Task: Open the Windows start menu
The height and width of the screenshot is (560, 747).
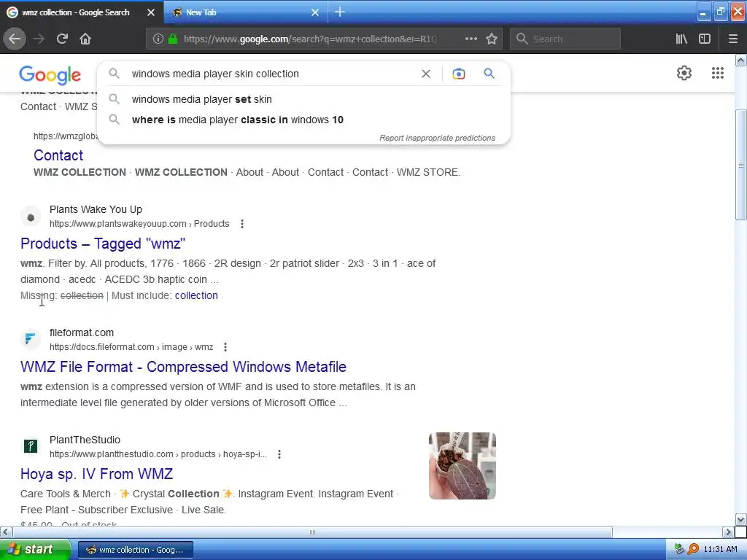Action: pos(35,550)
